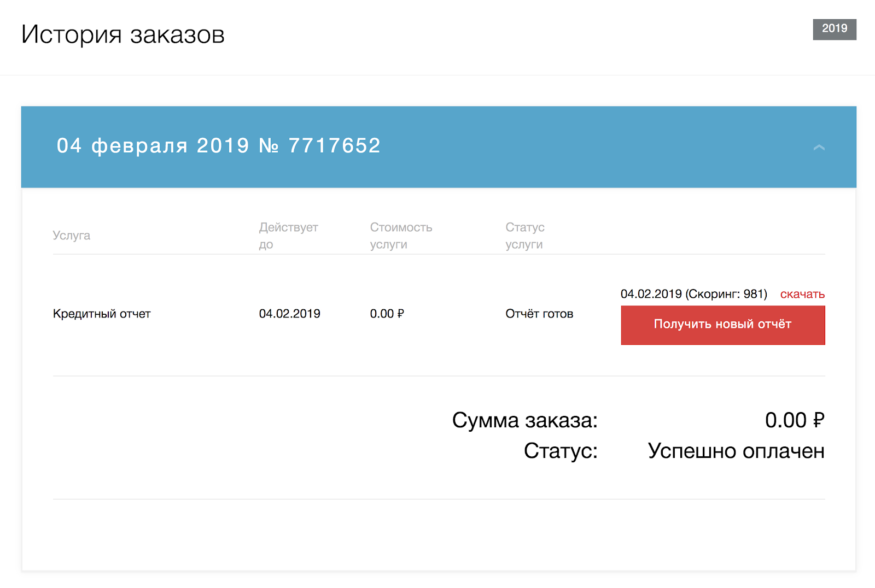Click 'Получить новый отчёт' button

pos(723,325)
